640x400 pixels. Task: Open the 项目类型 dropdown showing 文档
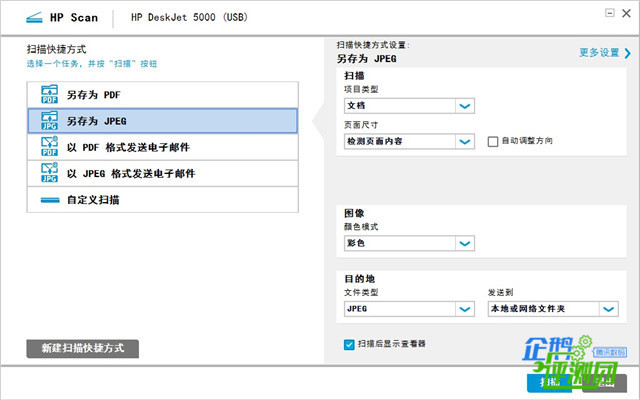pyautogui.click(x=409, y=106)
